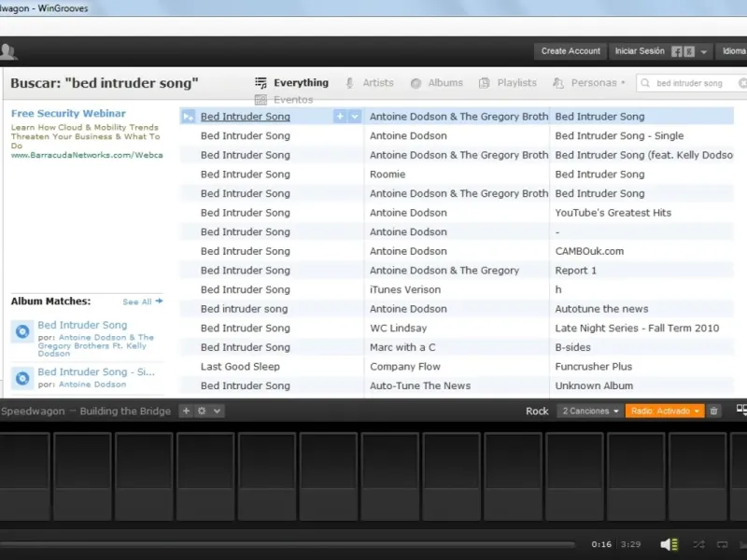Click the Create Account button
The width and height of the screenshot is (747, 560).
click(x=571, y=51)
